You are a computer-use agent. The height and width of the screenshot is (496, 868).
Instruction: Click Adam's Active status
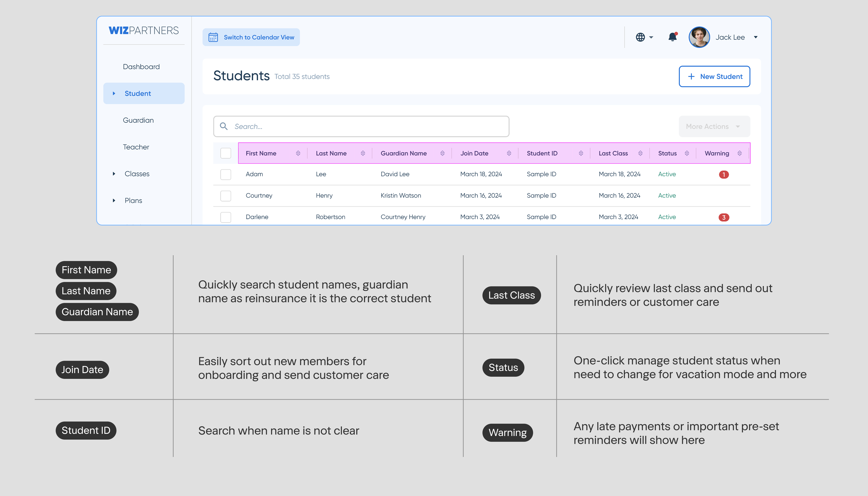[667, 174]
